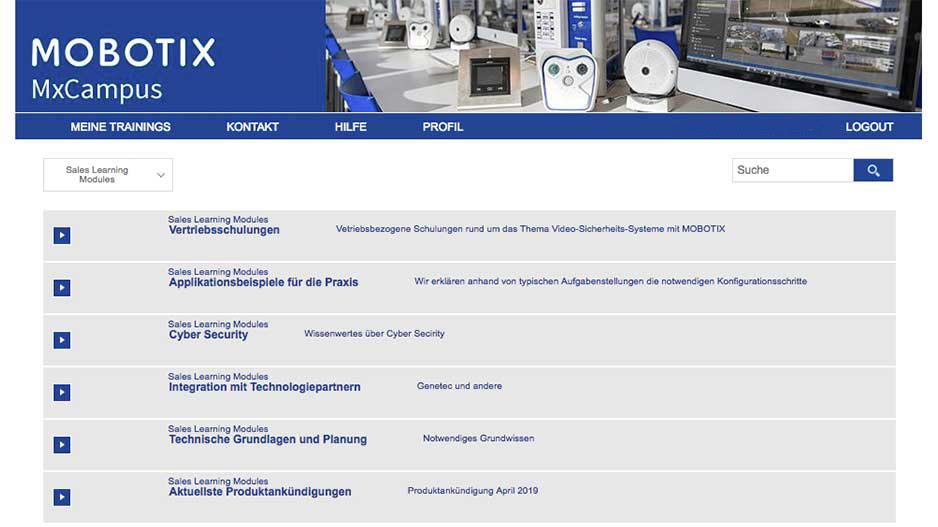This screenshot has height=527, width=938.
Task: Open Technische Grundlagen und Planung link
Action: click(x=267, y=440)
